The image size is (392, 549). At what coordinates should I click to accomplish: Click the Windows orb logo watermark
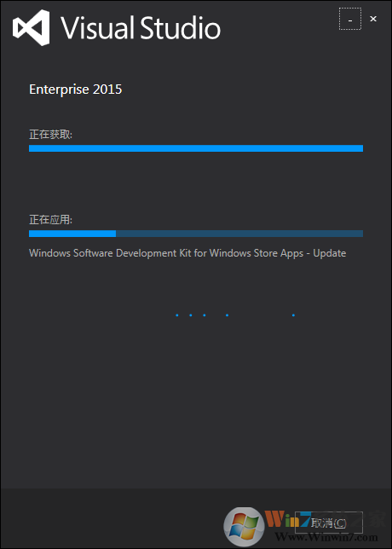click(x=245, y=528)
